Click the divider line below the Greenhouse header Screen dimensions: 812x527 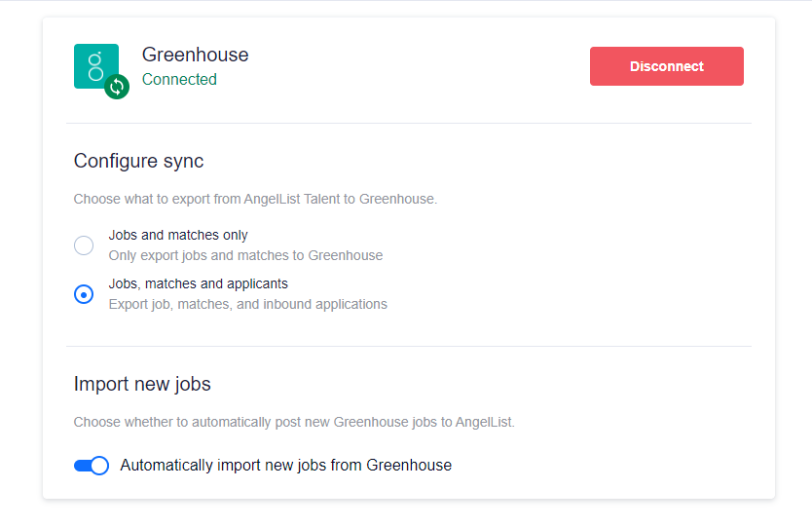point(409,124)
